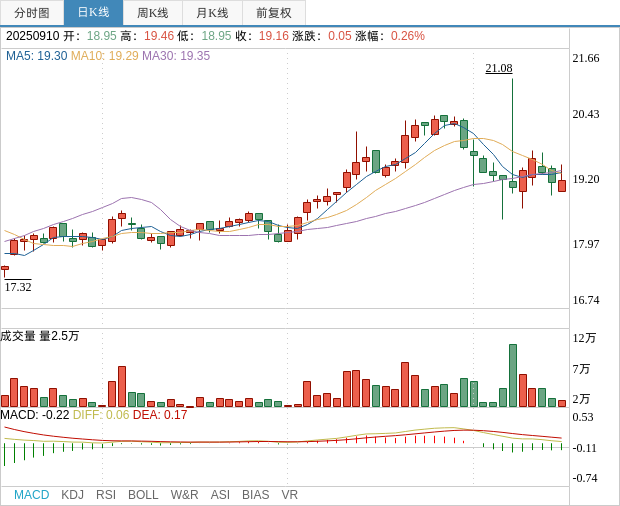Click the 成交量 量2.5万 label
The width and height of the screenshot is (620, 506).
[40, 336]
